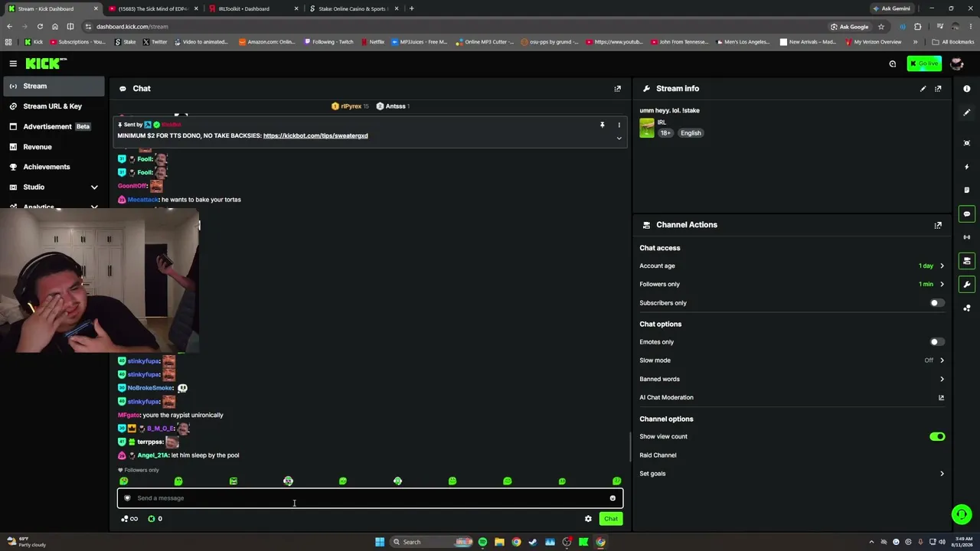Open File Explorer from the taskbar
The width and height of the screenshot is (980, 551).
coord(499,542)
